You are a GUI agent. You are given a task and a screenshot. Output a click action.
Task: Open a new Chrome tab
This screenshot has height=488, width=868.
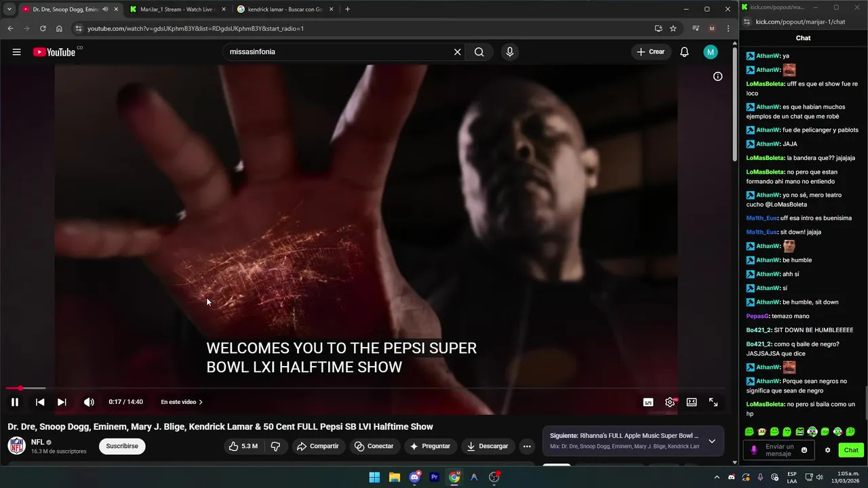[x=347, y=9]
